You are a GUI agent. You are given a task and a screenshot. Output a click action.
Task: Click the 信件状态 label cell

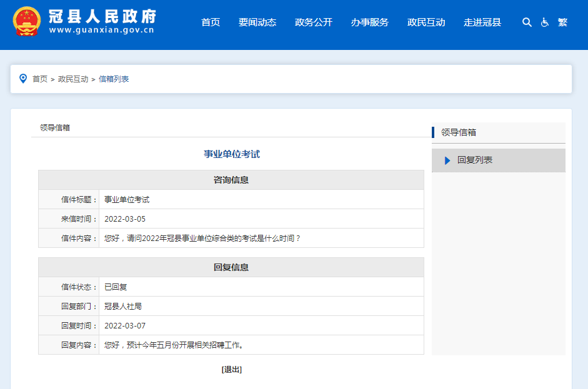(69, 287)
